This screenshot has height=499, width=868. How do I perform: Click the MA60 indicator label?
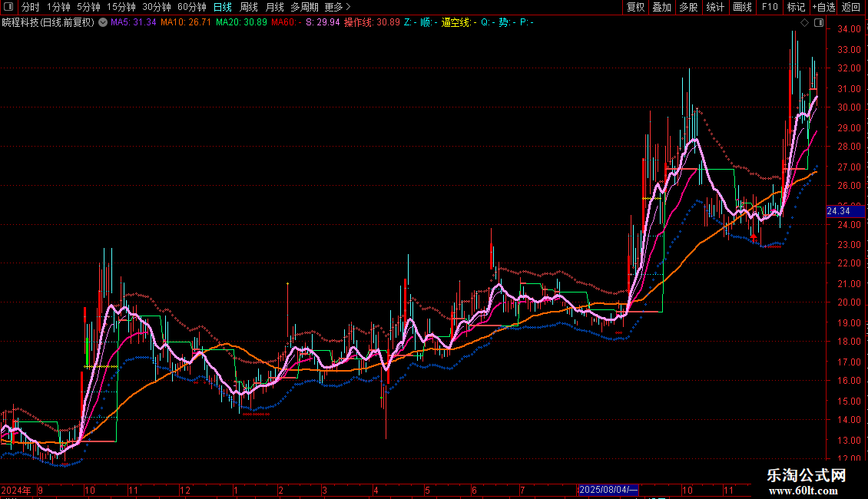point(287,23)
